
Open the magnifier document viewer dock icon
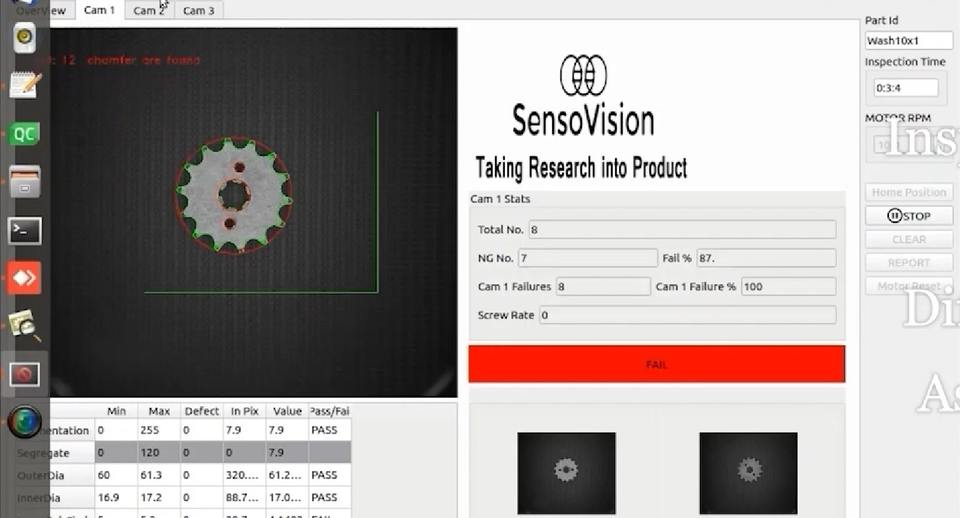[24, 326]
